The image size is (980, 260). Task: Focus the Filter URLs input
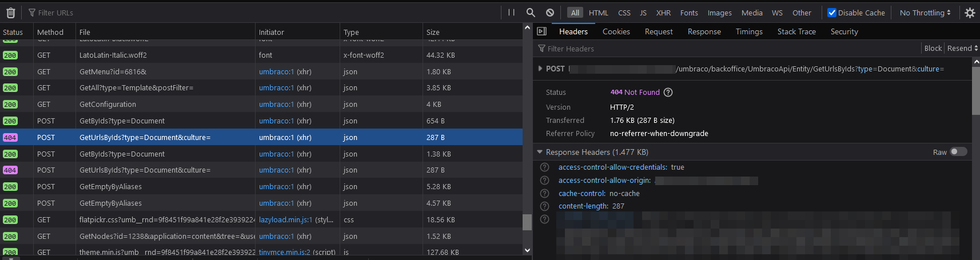[x=263, y=13]
